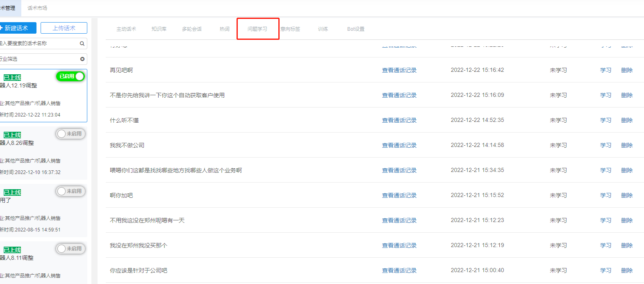Click timestamp 2022-12-21 15:34:35
Image resolution: width=644 pixels, height=284 pixels.
pyautogui.click(x=478, y=170)
